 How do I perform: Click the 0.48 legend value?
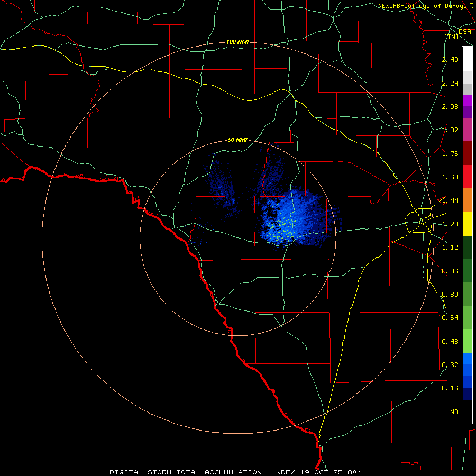click(x=450, y=342)
